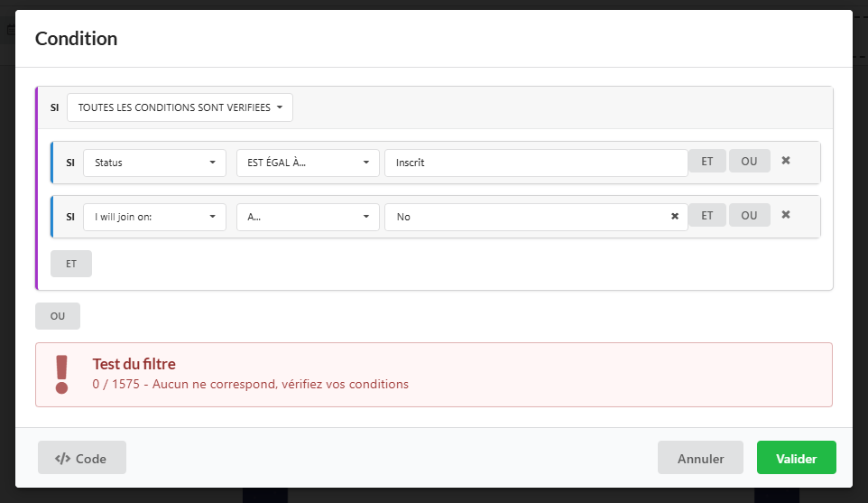Viewport: 868px width, 503px height.
Task: Remove the 'I will join on:' condition row
Action: (785, 216)
